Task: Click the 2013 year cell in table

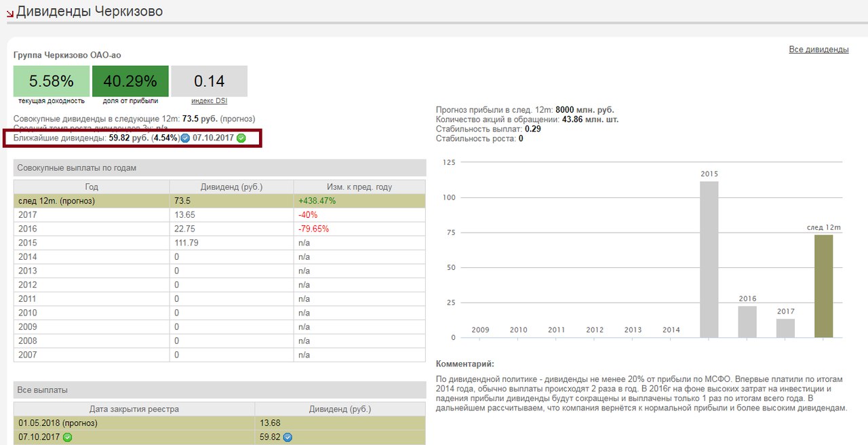Action: point(92,271)
